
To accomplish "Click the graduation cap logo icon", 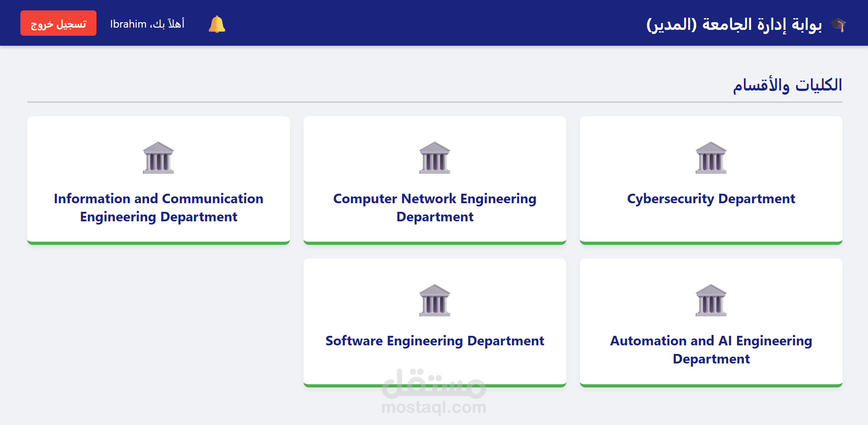I will [x=839, y=25].
